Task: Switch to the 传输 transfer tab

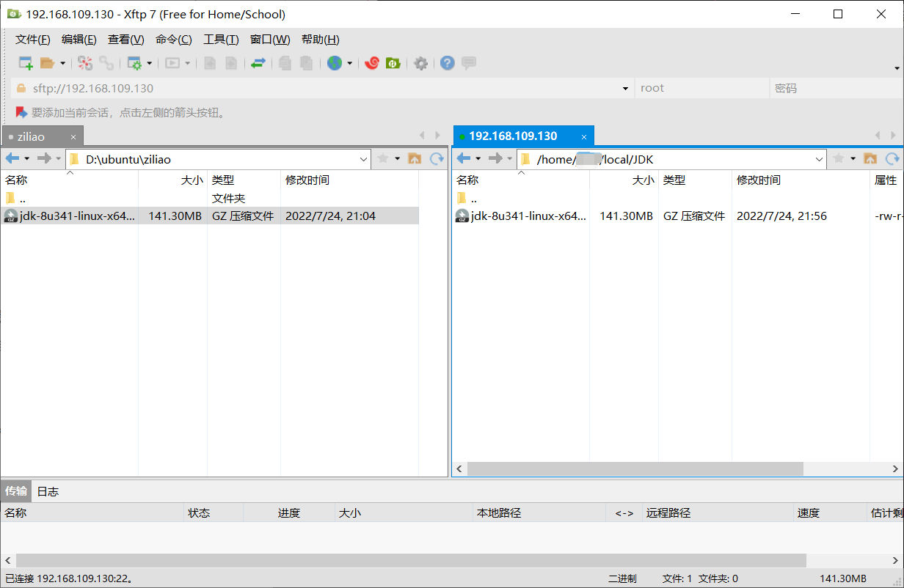Action: [x=16, y=491]
